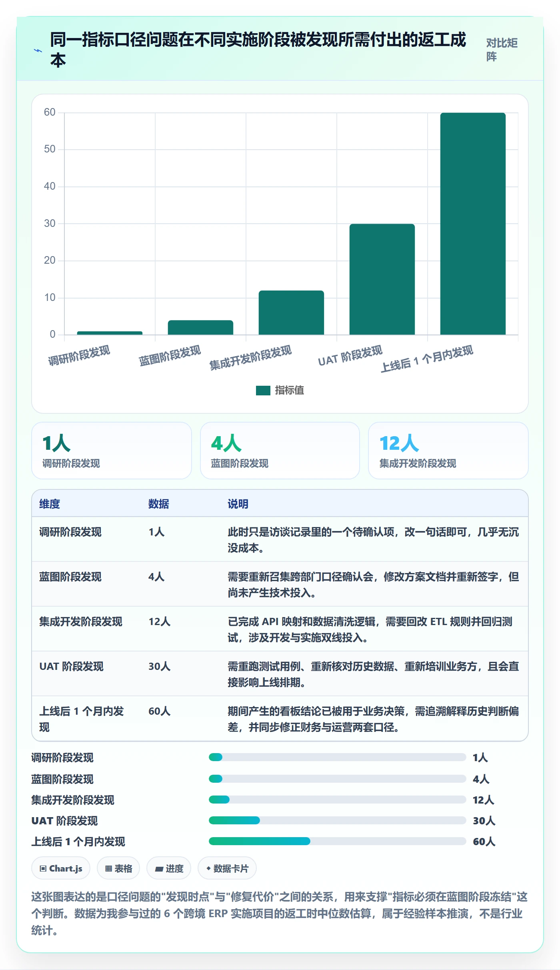Select the 集成开发阶段发现 table row label
Viewport: 560px width, 970px height.
81,621
